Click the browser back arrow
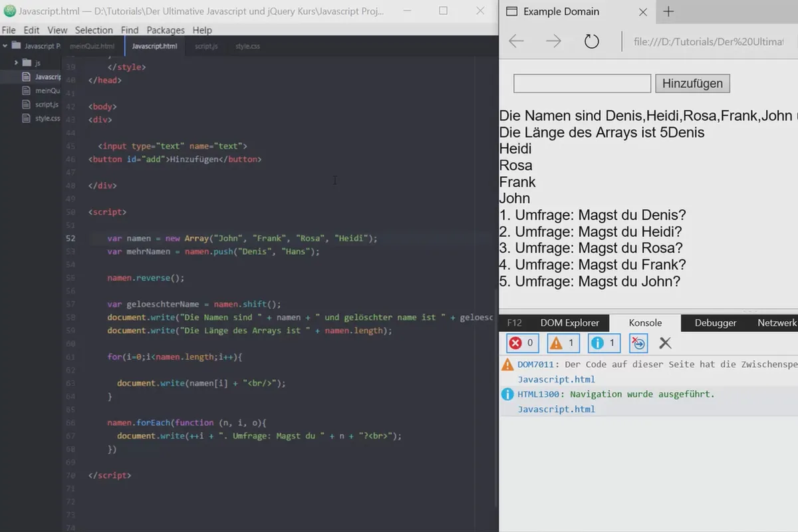This screenshot has height=532, width=798. point(516,41)
